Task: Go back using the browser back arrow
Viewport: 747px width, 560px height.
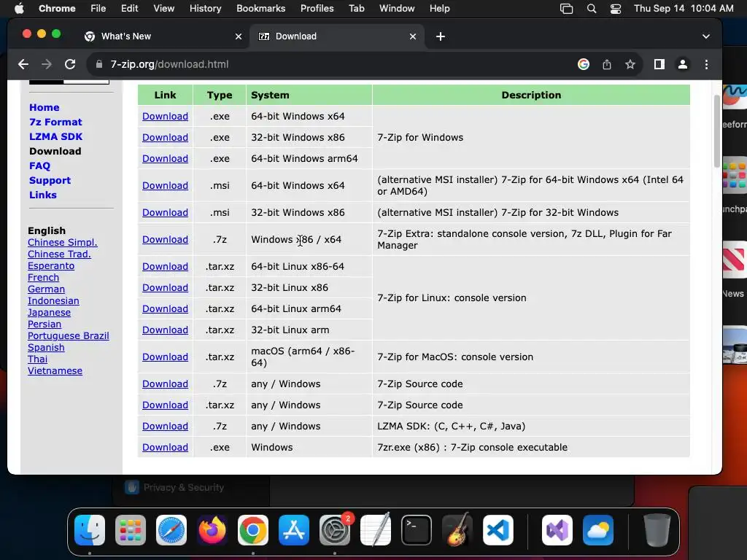Action: [23, 64]
